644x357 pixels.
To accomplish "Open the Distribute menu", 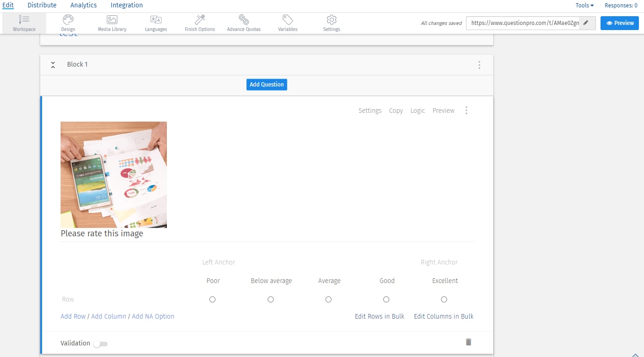I will [42, 5].
